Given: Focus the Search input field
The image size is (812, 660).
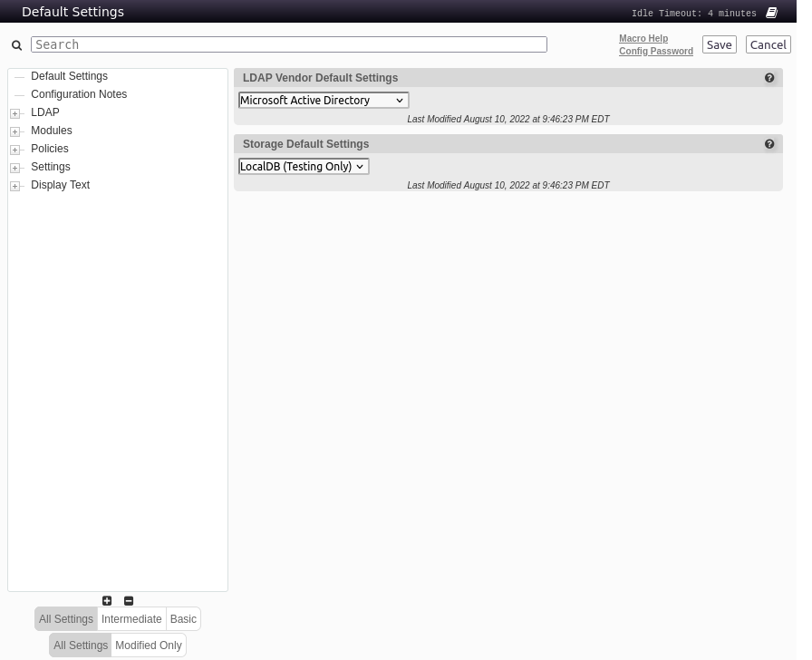Looking at the screenshot, I should (289, 44).
